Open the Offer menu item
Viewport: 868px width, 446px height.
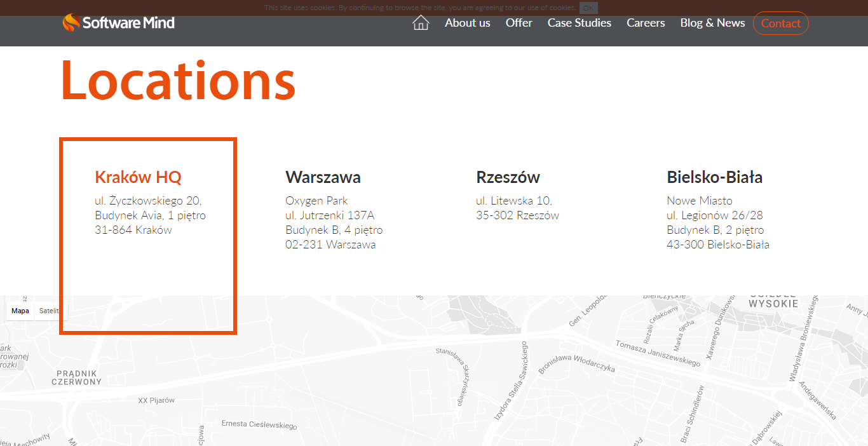click(519, 23)
